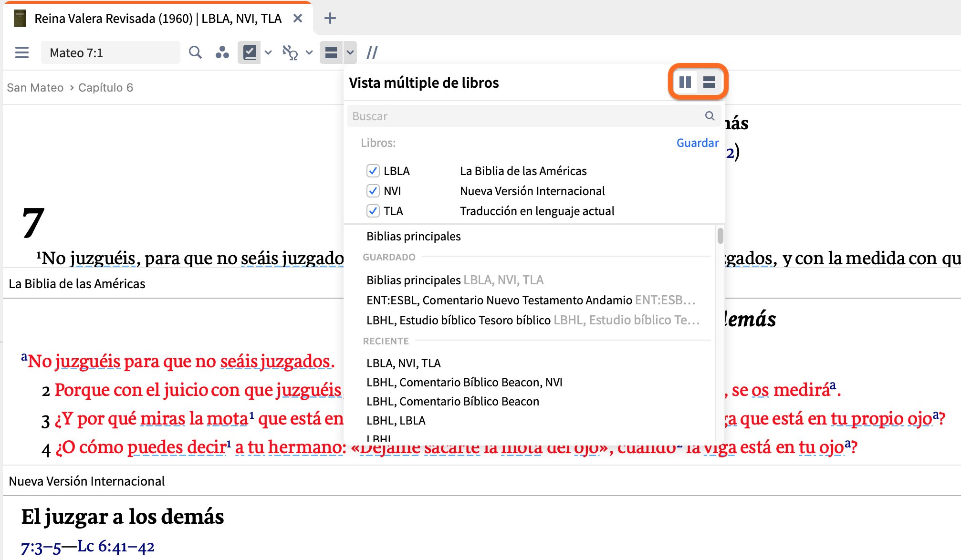This screenshot has height=560, width=961.
Task: Click Guardar to save the book set
Action: pyautogui.click(x=697, y=143)
